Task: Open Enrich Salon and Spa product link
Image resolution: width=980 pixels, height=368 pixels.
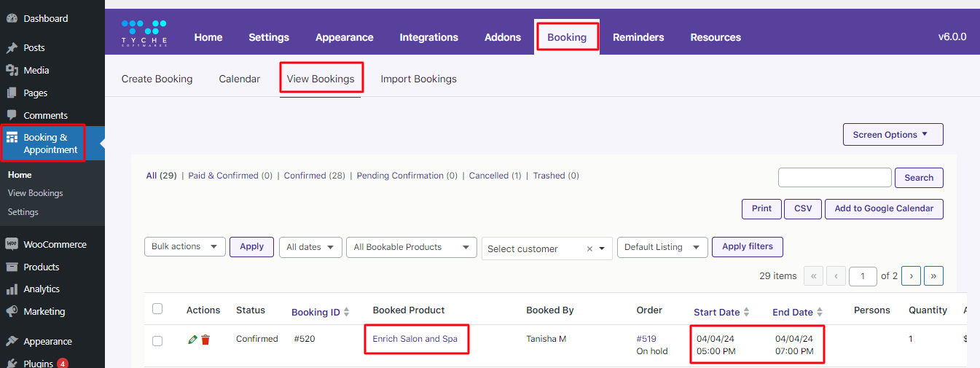Action: [x=415, y=339]
